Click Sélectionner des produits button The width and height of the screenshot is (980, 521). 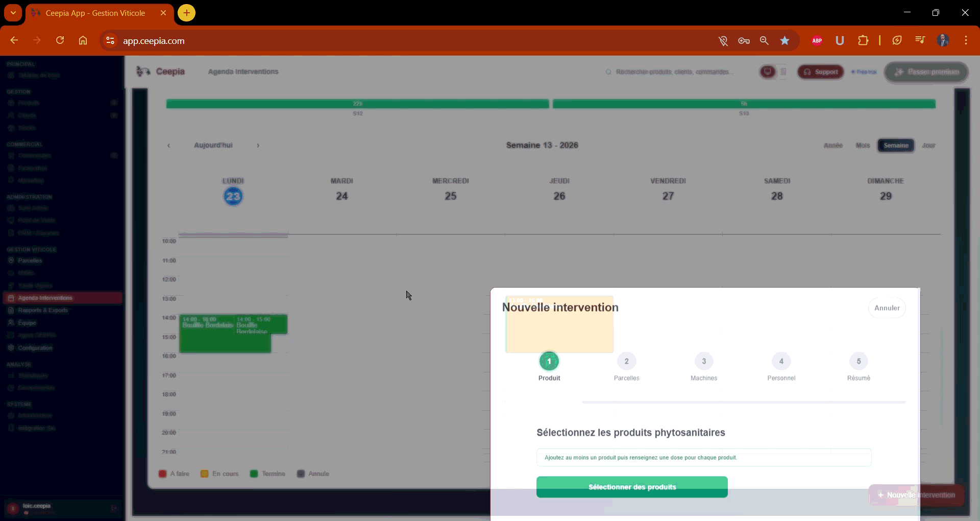click(632, 487)
